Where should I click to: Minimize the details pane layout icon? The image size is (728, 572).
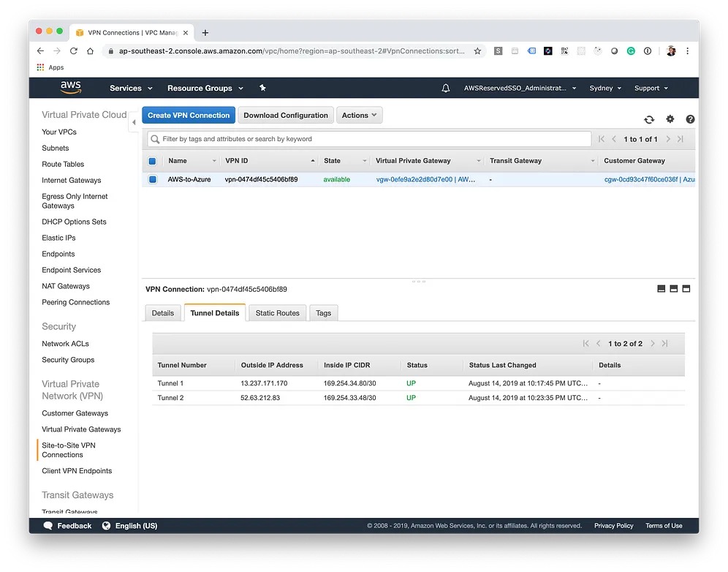coord(661,288)
